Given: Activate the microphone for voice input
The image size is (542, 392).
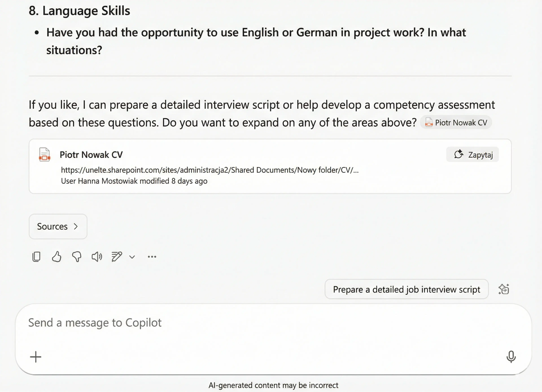Looking at the screenshot, I should (511, 357).
